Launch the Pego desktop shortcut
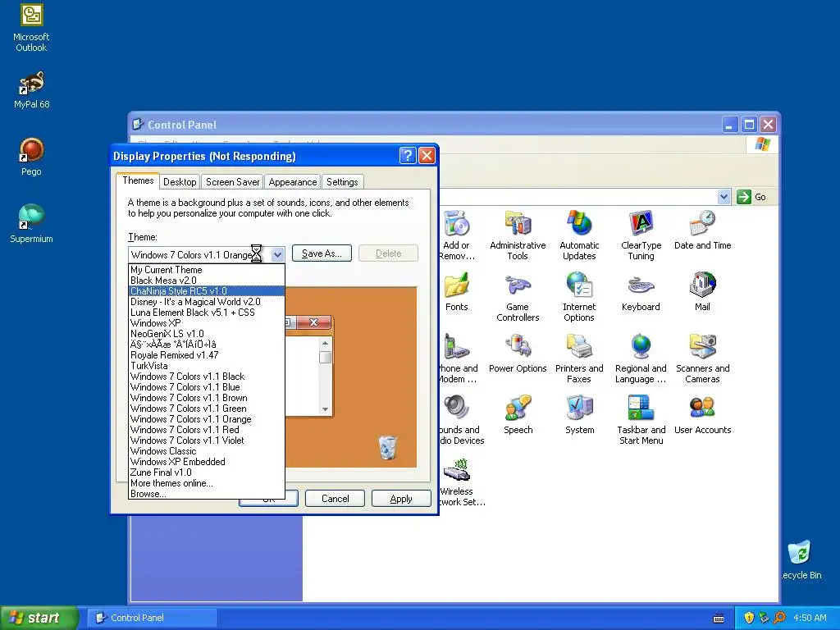The image size is (840, 630). (31, 157)
